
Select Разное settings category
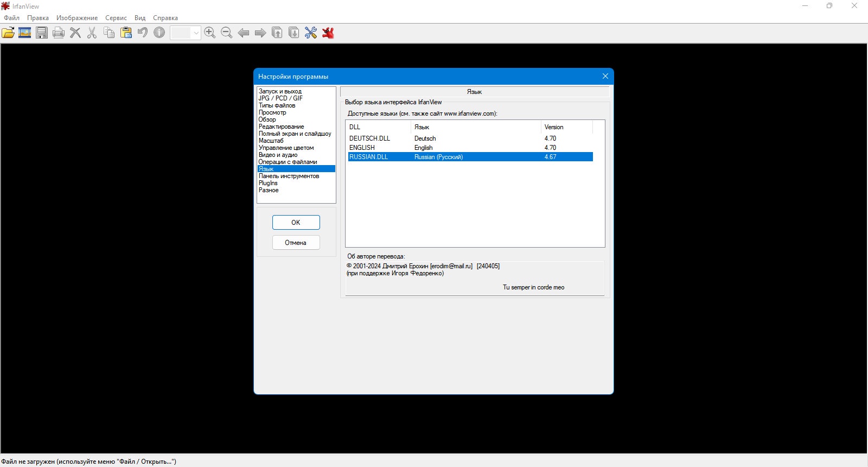tap(296, 190)
